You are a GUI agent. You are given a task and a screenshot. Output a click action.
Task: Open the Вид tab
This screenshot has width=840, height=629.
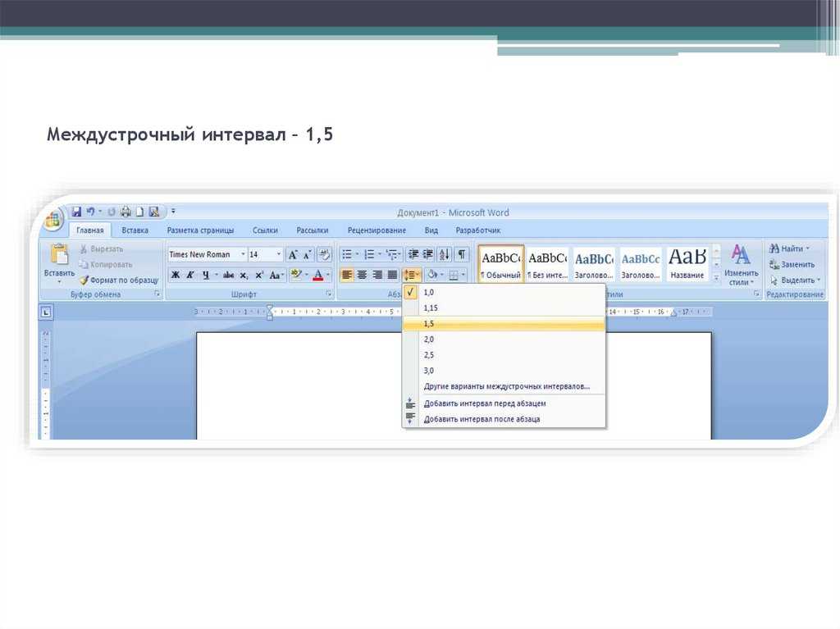tap(431, 230)
